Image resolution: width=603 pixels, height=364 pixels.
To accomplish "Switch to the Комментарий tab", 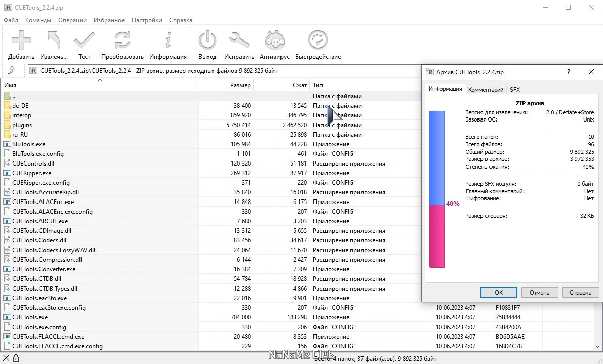I will [486, 90].
